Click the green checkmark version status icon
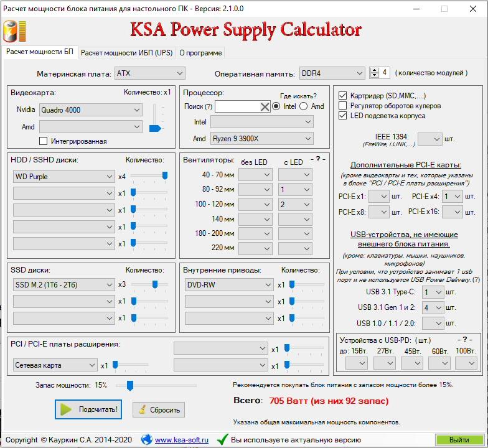 222,439
